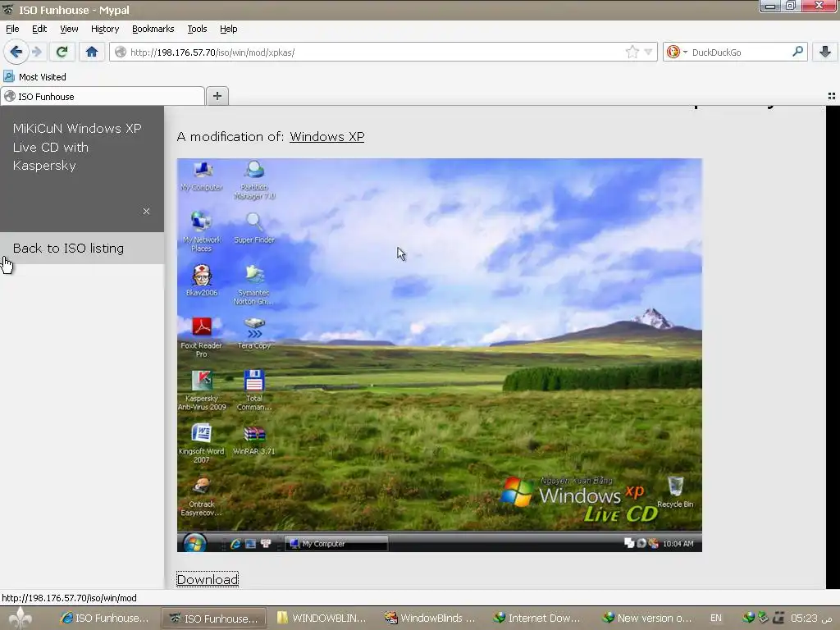This screenshot has width=840, height=630.
Task: Open the Windows XP link
Action: click(x=326, y=137)
